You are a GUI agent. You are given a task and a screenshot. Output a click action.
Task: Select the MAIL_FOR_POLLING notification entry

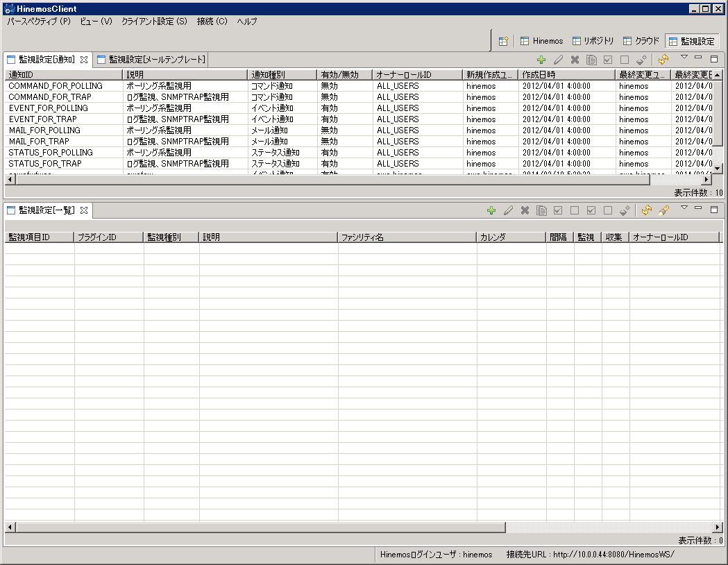click(x=358, y=130)
